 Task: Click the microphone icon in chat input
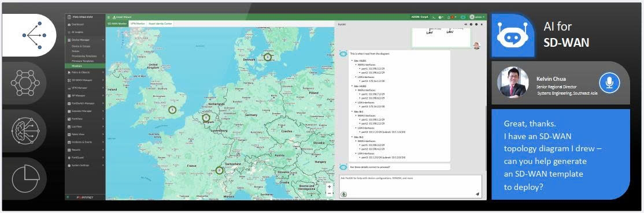click(x=343, y=194)
